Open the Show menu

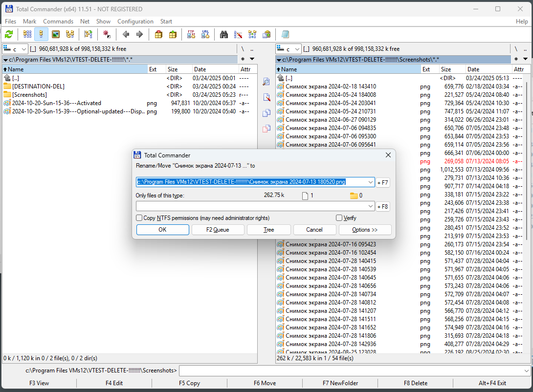(x=103, y=22)
